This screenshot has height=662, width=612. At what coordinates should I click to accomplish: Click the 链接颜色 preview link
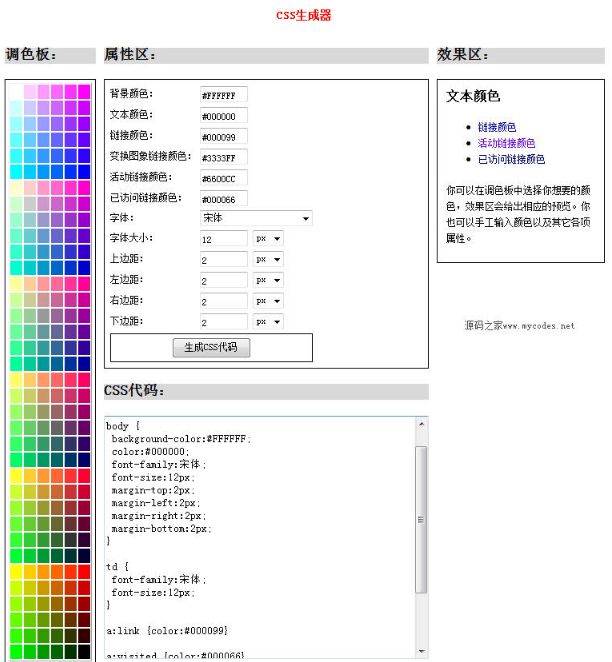[497, 127]
